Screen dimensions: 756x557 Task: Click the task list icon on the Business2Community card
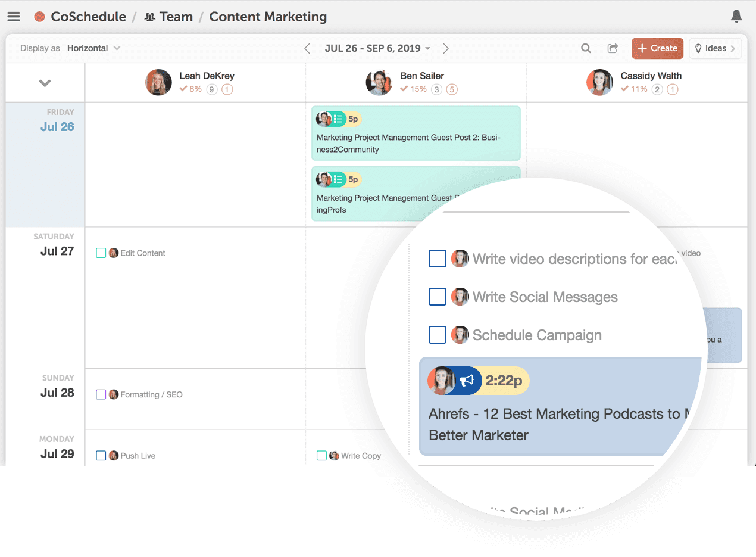tap(338, 119)
